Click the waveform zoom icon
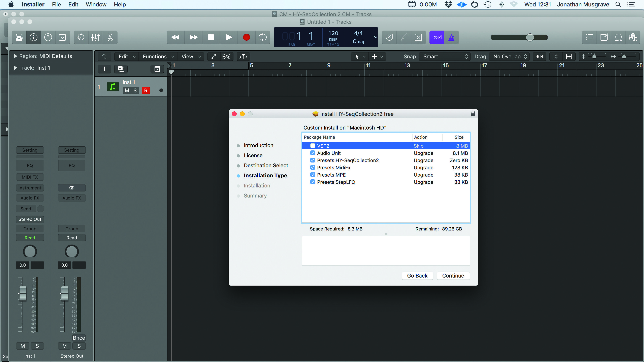644x362 pixels. pyautogui.click(x=540, y=57)
